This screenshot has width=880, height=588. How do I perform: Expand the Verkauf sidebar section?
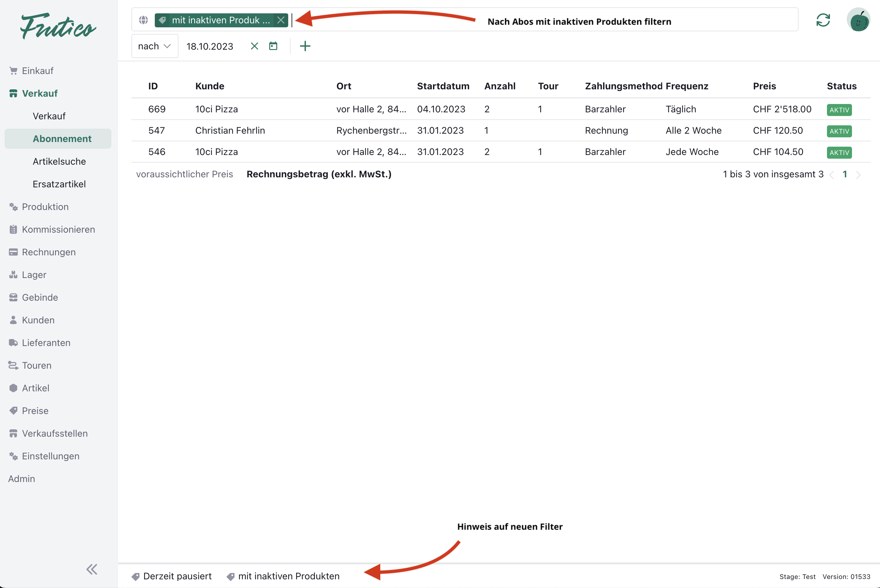click(39, 93)
